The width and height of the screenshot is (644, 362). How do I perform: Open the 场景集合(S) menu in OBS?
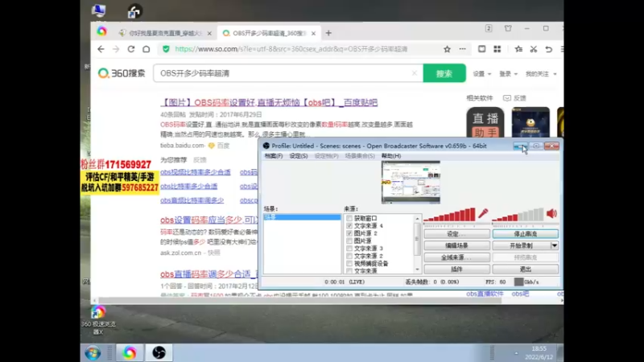click(x=360, y=156)
